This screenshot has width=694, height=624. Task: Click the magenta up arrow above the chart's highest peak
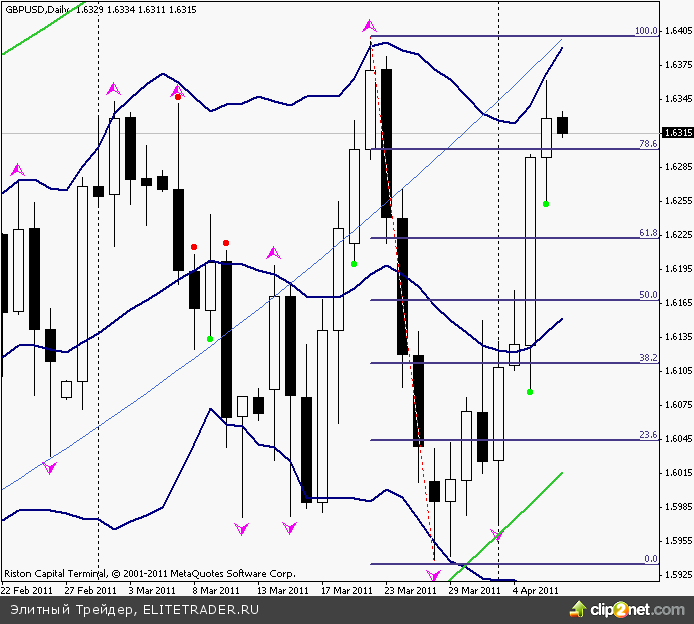[369, 25]
